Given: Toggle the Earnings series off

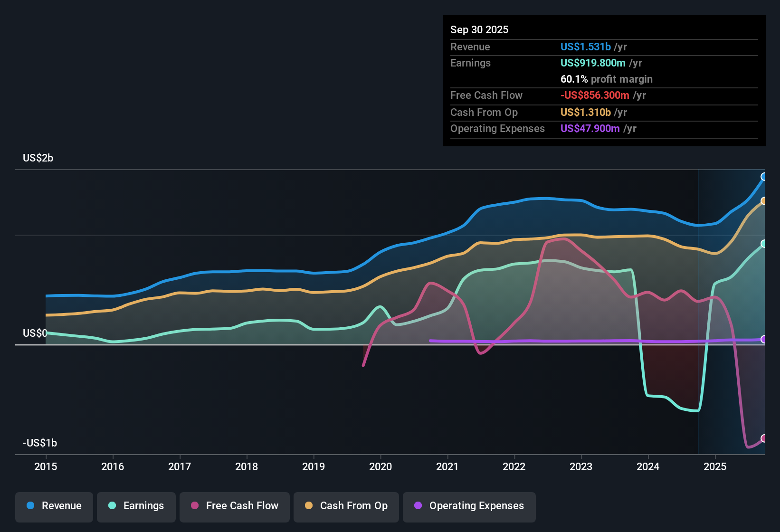Looking at the screenshot, I should click(136, 506).
